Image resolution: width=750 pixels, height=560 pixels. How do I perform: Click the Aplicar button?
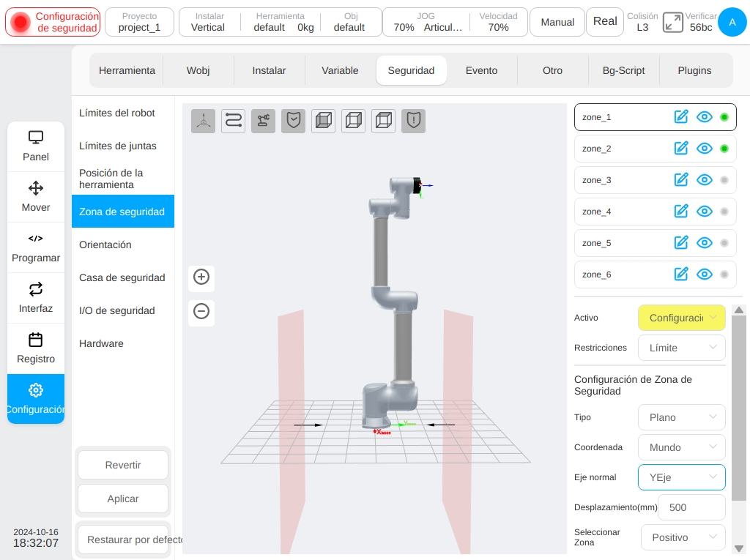pos(123,499)
